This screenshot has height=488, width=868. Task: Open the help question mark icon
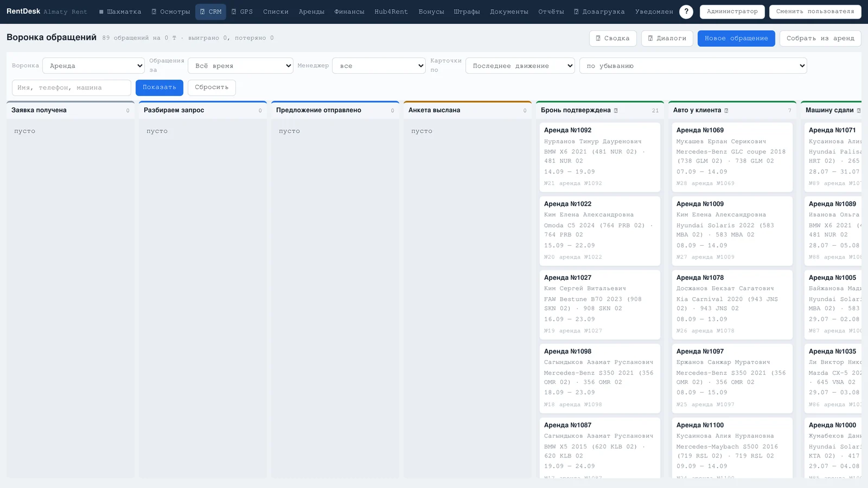(686, 11)
